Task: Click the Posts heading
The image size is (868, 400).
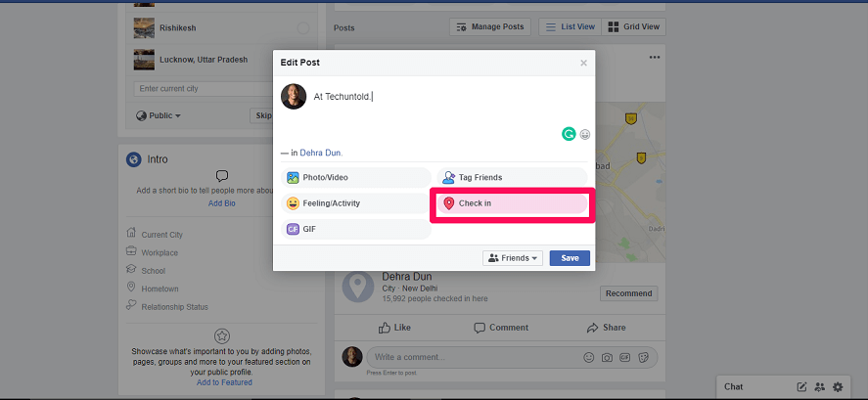Action: (x=344, y=27)
